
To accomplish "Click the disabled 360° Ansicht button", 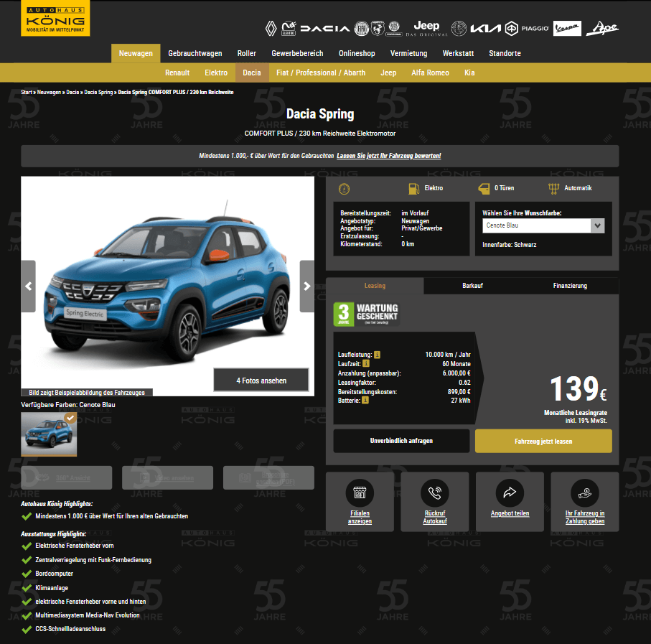I will coord(67,478).
